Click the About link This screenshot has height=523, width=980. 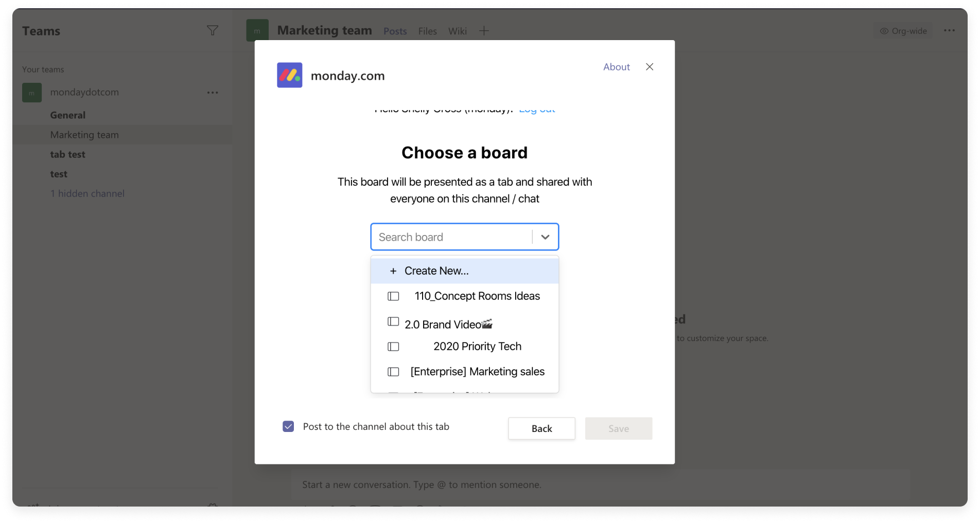point(616,67)
